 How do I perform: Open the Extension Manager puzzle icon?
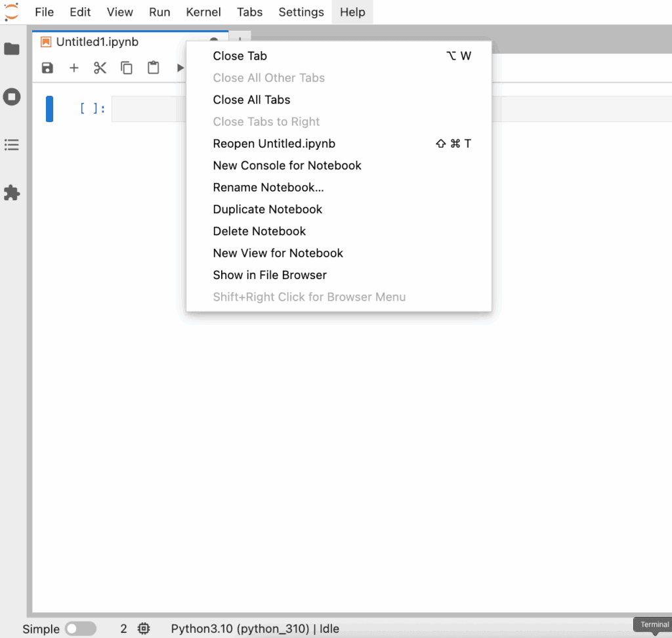(12, 193)
